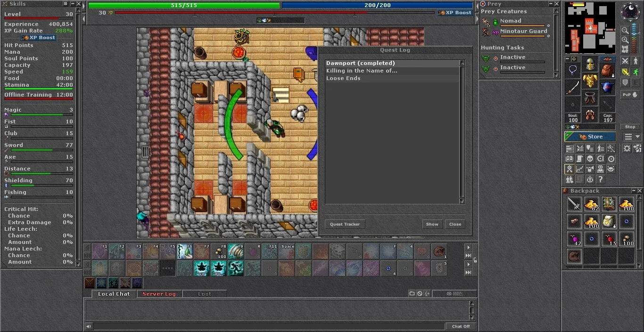This screenshot has width=644, height=332.
Task: Click Show button in Quest Log
Action: pyautogui.click(x=432, y=224)
